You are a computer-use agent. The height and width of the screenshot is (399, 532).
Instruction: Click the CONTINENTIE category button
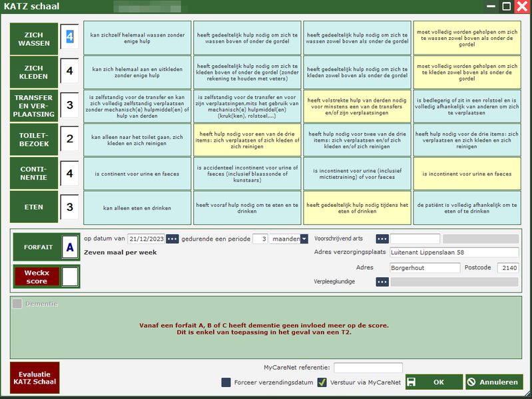[34, 173]
